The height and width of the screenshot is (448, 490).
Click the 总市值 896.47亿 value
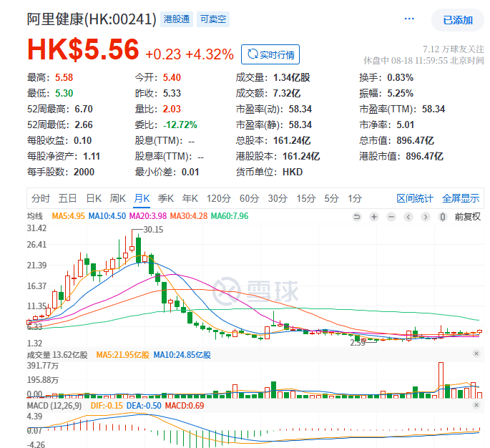tap(415, 140)
